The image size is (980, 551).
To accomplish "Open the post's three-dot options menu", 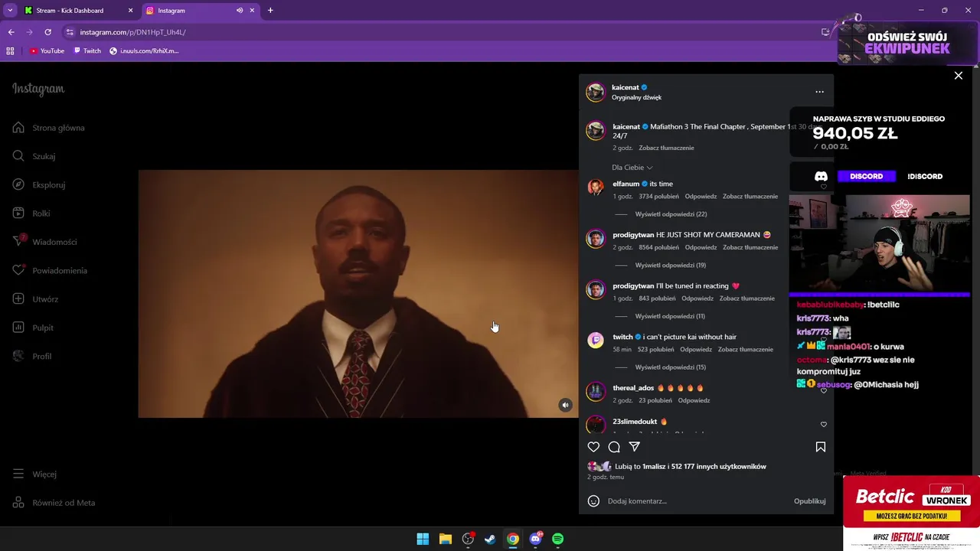I will pos(820,92).
